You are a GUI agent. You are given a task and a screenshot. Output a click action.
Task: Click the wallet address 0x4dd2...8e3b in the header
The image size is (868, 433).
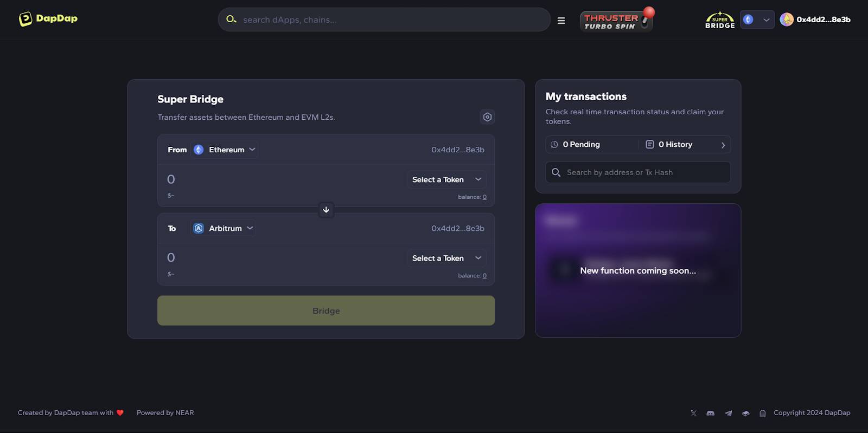click(x=824, y=20)
